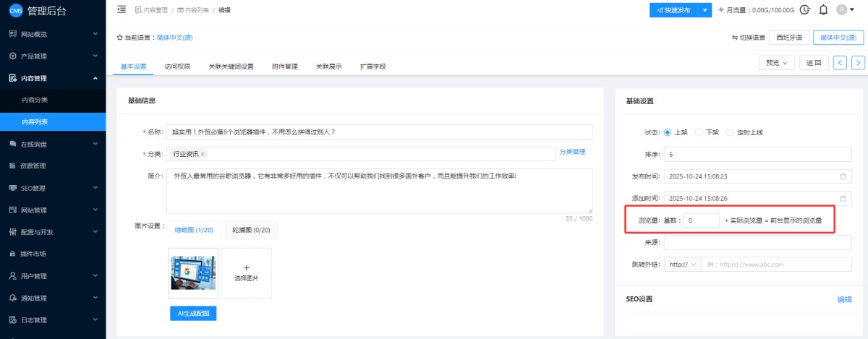Go to the previous article arrow
Image resolution: width=868 pixels, height=339 pixels.
840,63
